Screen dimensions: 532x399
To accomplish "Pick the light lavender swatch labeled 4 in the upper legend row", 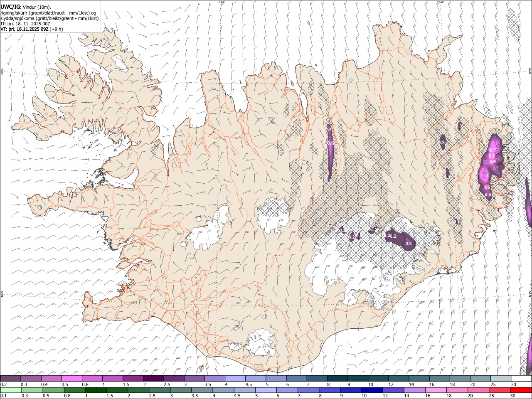I will [235, 378].
